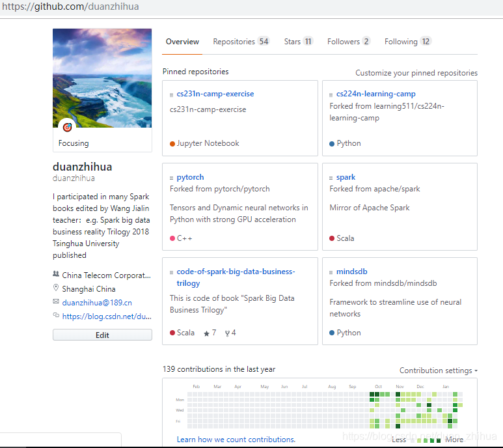Switch to the Overview tab
Screen dimensions: 503x448
click(182, 42)
